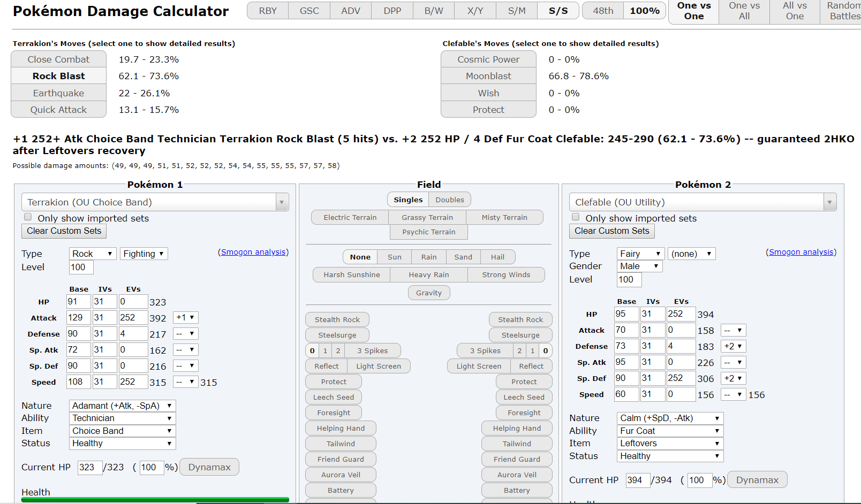Image resolution: width=861 pixels, height=504 pixels.
Task: Open the Clefable set selector dropdown
Action: 703,202
